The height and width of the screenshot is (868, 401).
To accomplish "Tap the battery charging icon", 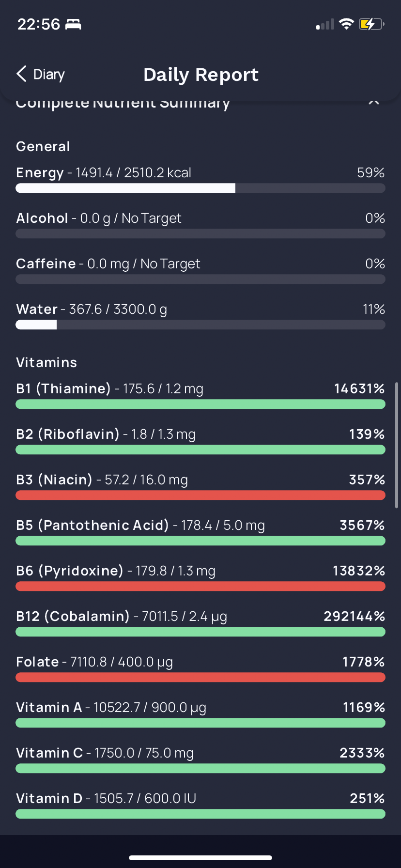I will 371,24.
